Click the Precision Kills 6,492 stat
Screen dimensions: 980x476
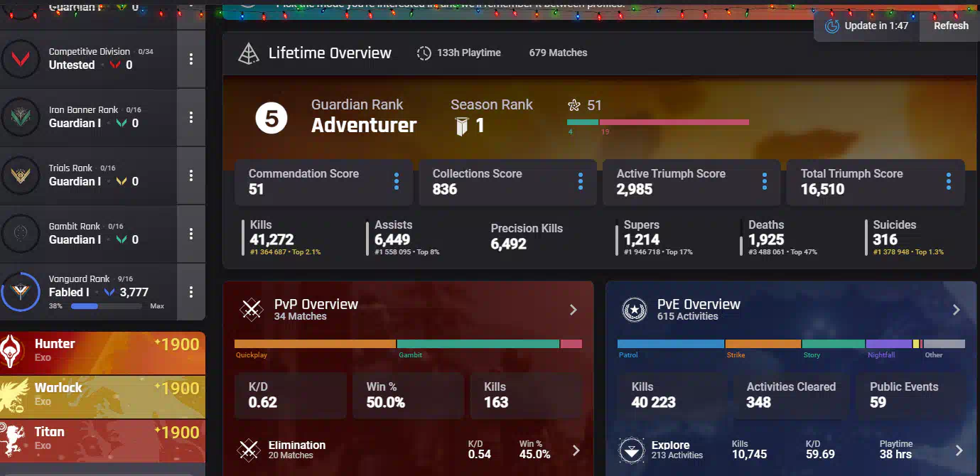click(527, 237)
